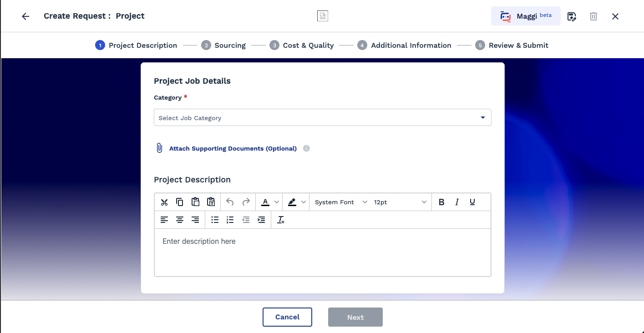Screen dimensions: 644x333
Task: Toggle italic formatting
Action: coord(457,202)
